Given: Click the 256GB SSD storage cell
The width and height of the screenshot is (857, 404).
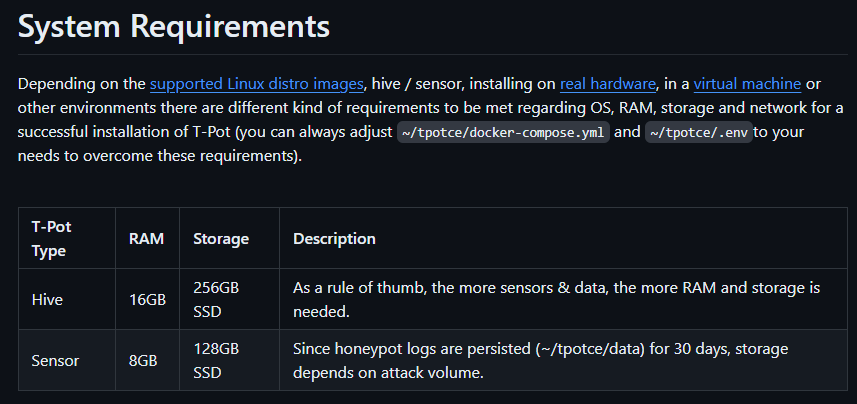Looking at the screenshot, I should pos(230,300).
